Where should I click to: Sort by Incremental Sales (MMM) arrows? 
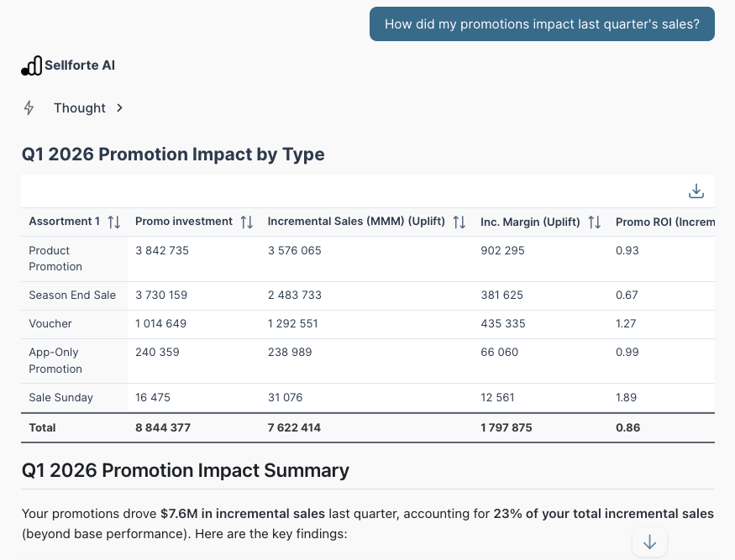pos(459,222)
